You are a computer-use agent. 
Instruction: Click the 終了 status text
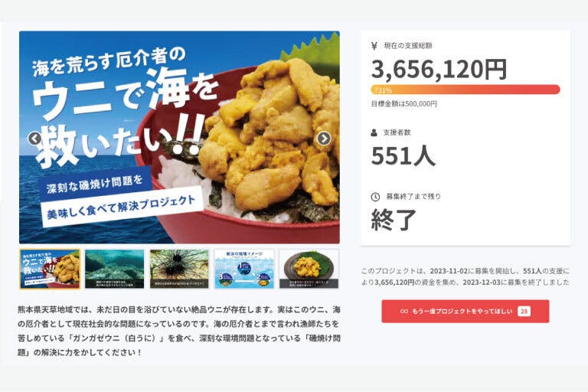[394, 220]
